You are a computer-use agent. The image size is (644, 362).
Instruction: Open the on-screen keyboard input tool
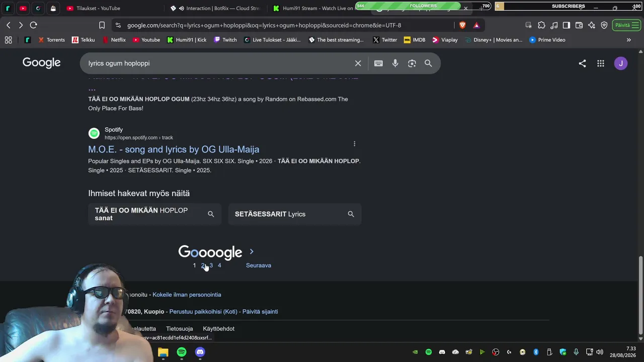point(378,63)
